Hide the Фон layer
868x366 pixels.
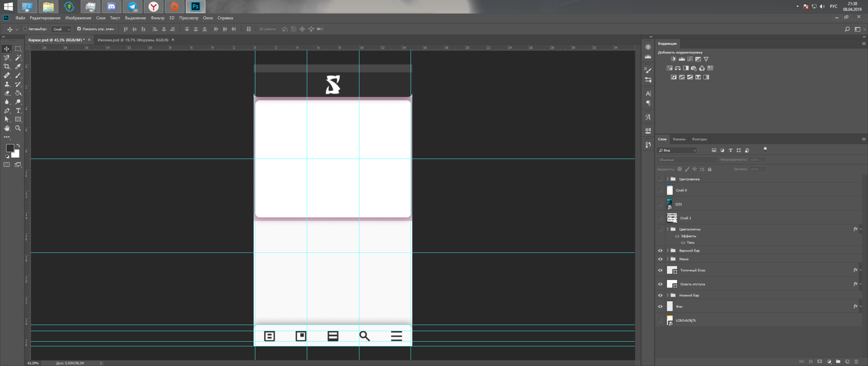[660, 307]
